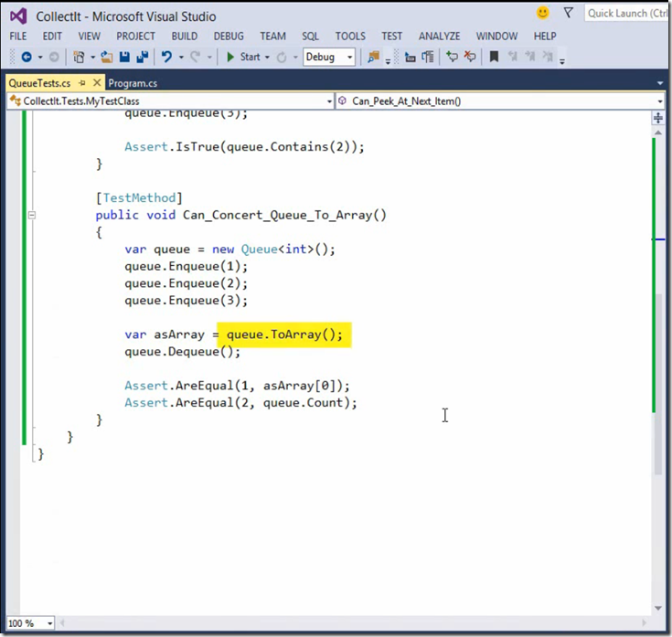The height and width of the screenshot is (637, 672).
Task: Click the Find in Files icon
Action: [374, 57]
